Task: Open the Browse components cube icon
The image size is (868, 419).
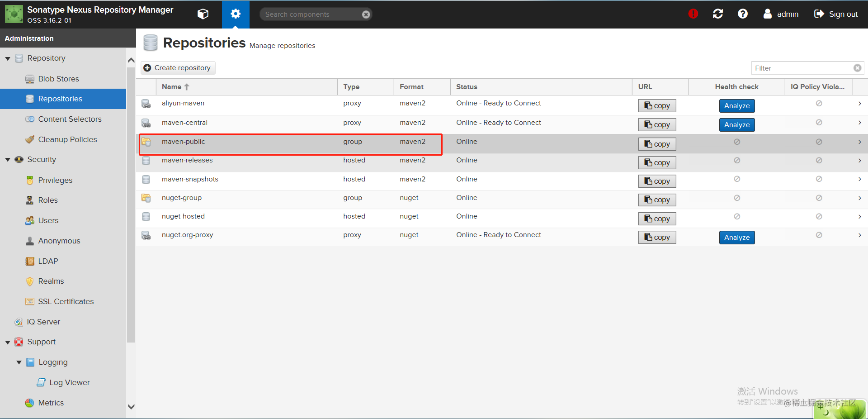Action: coord(203,14)
